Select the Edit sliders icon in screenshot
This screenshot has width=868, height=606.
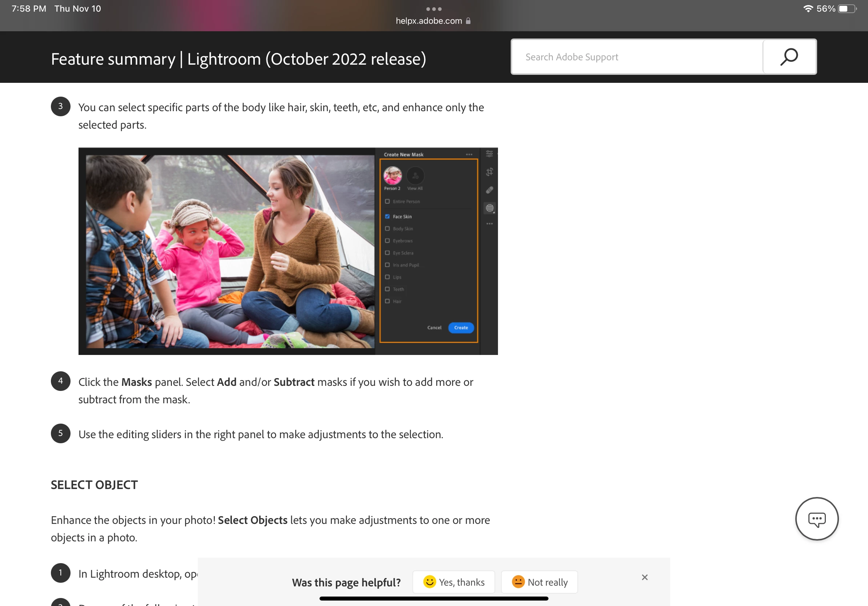pos(489,154)
